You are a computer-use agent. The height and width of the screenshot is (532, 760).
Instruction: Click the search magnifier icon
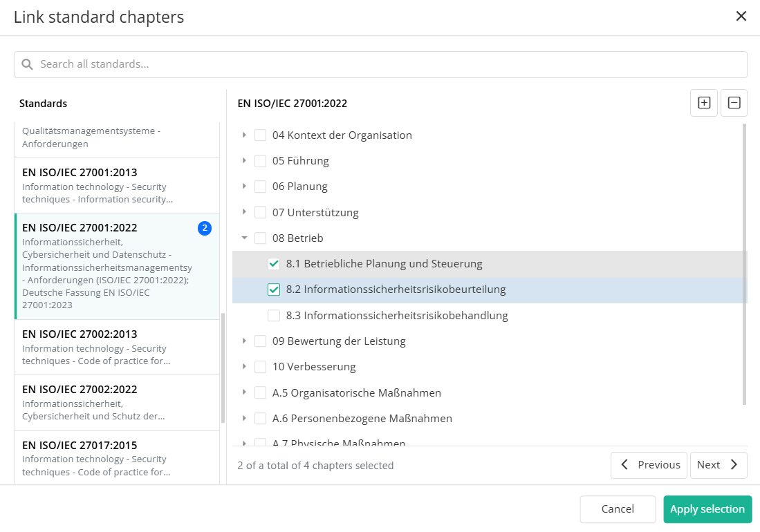pyautogui.click(x=27, y=64)
